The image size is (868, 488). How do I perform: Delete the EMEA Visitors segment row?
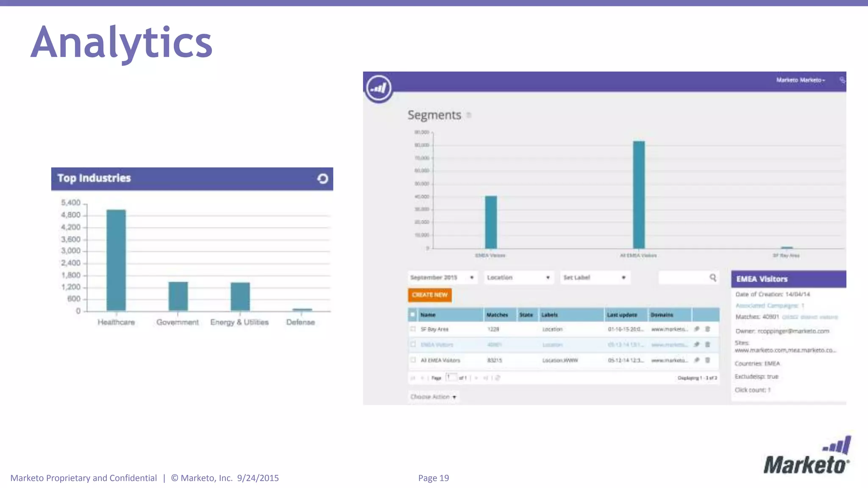pyautogui.click(x=707, y=344)
